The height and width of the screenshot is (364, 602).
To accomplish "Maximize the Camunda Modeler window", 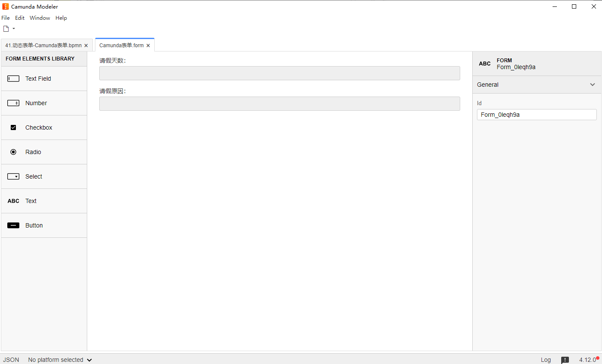I will click(x=574, y=6).
